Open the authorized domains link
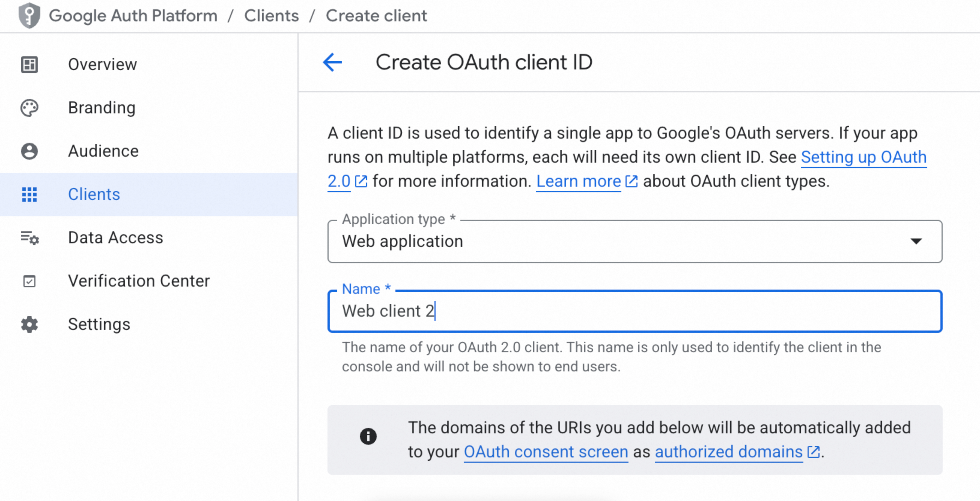This screenshot has width=980, height=501. click(x=729, y=452)
